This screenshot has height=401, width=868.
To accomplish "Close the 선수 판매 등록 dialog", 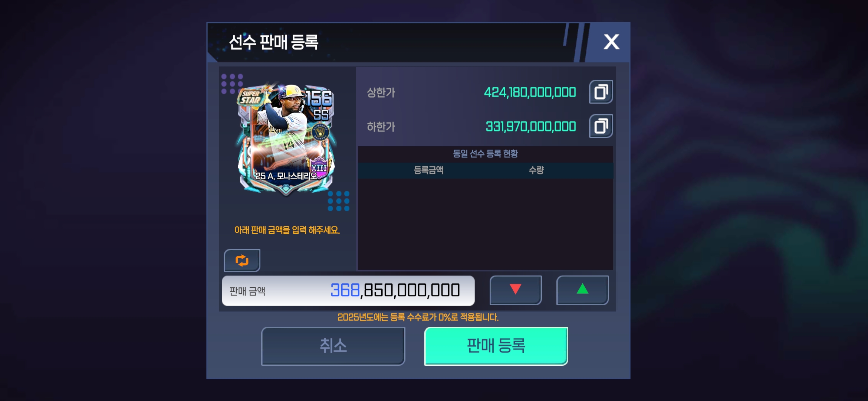I will click(x=611, y=42).
